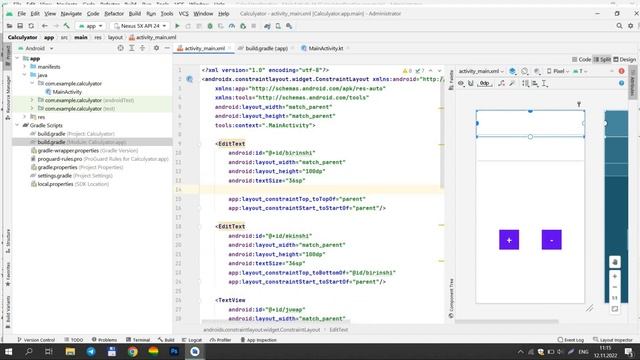Click the blue help icon in design toolbar
The image size is (640, 360).
point(621,83)
